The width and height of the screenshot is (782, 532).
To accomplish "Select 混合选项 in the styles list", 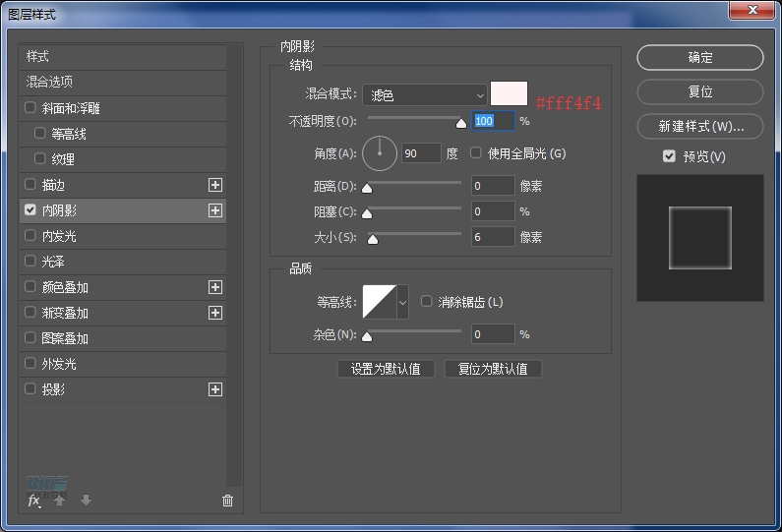I will click(x=49, y=82).
